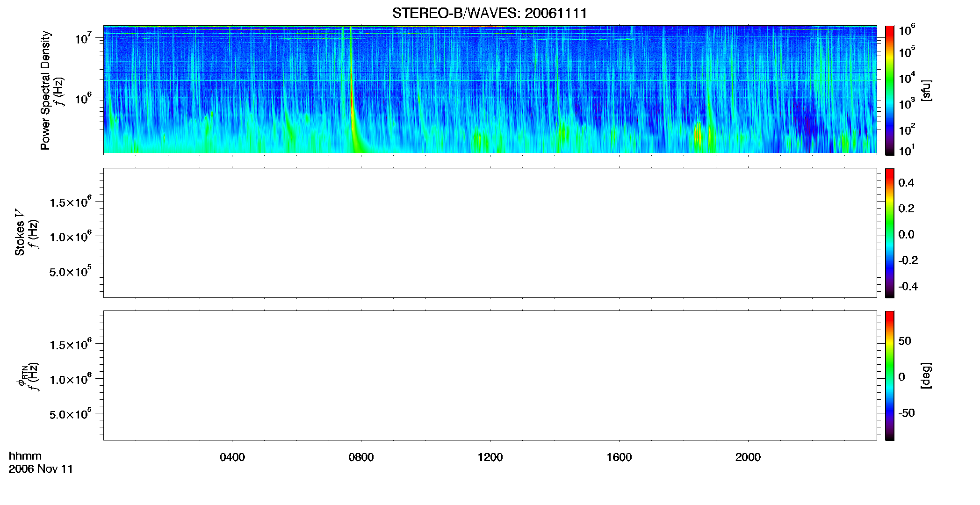Click the STEREO-B/WAVES: 20061111 plot title

coord(490,13)
